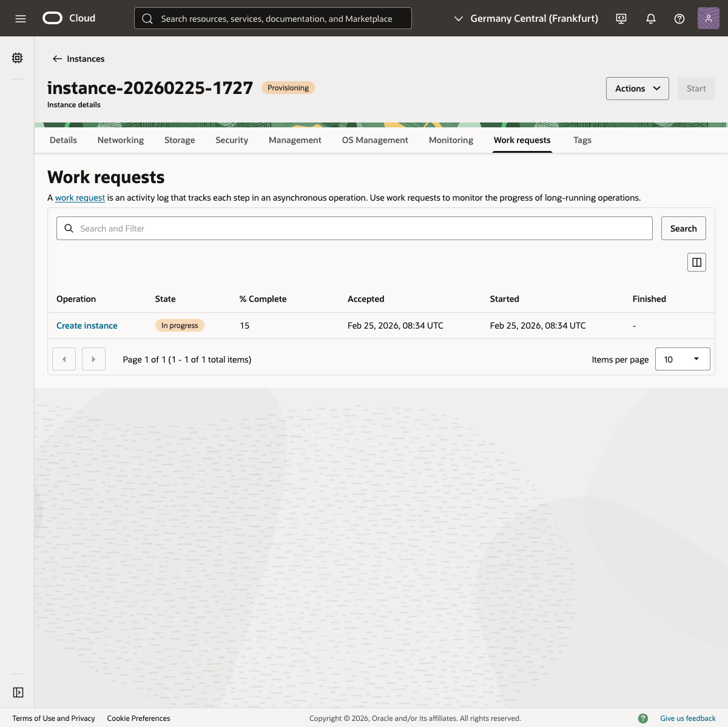Click the Search button for work requests
The width and height of the screenshot is (728, 727).
[x=683, y=229]
